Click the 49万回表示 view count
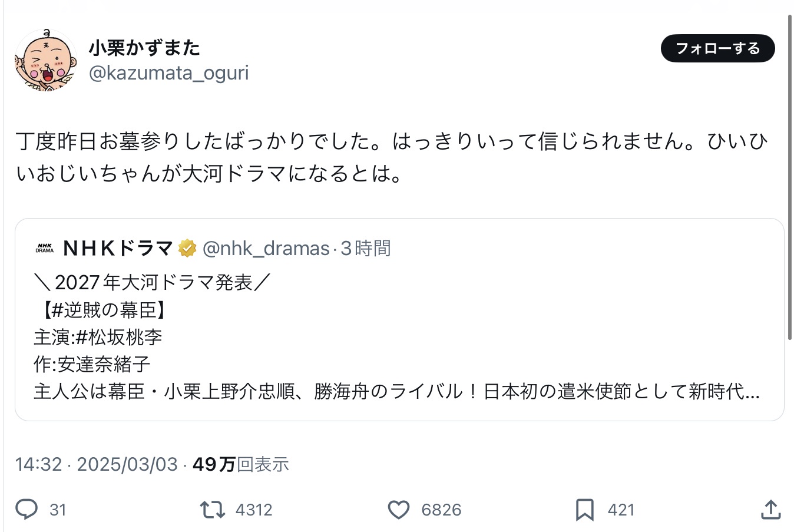The image size is (794, 532). pyautogui.click(x=241, y=464)
